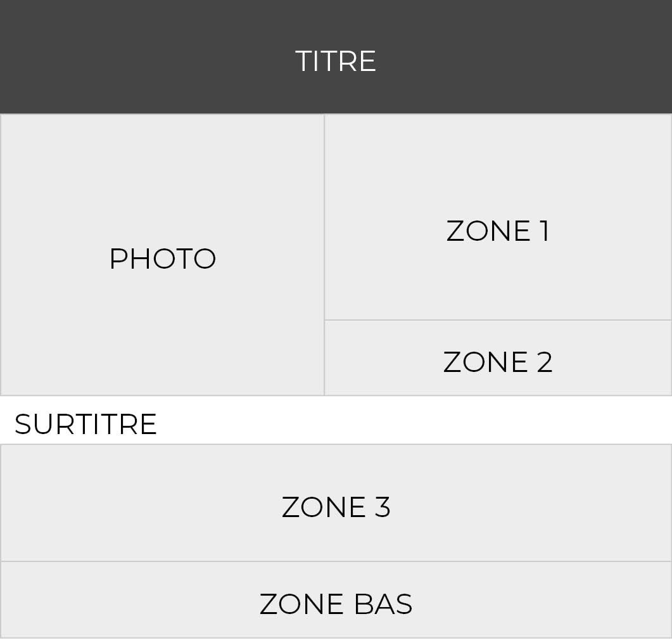672x640 pixels.
Task: Select the ZONE BAS text label
Action: point(336,605)
